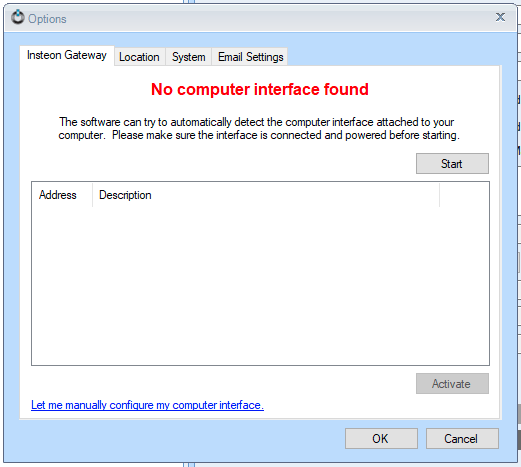521x467 pixels.
Task: Click the automatic detection instruction paragraph
Action: pyautogui.click(x=259, y=129)
